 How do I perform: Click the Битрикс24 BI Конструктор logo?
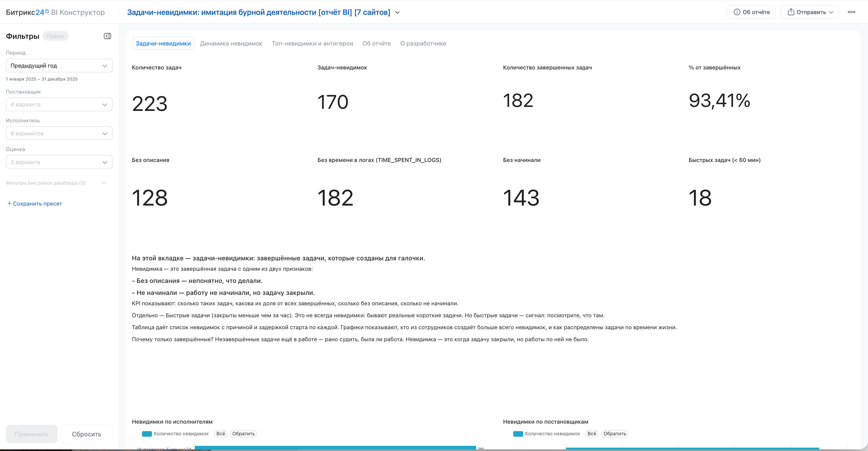tap(55, 12)
